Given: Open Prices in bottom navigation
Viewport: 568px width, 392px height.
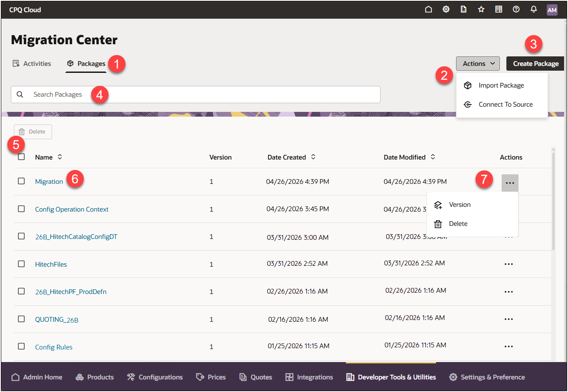Looking at the screenshot, I should [x=211, y=377].
